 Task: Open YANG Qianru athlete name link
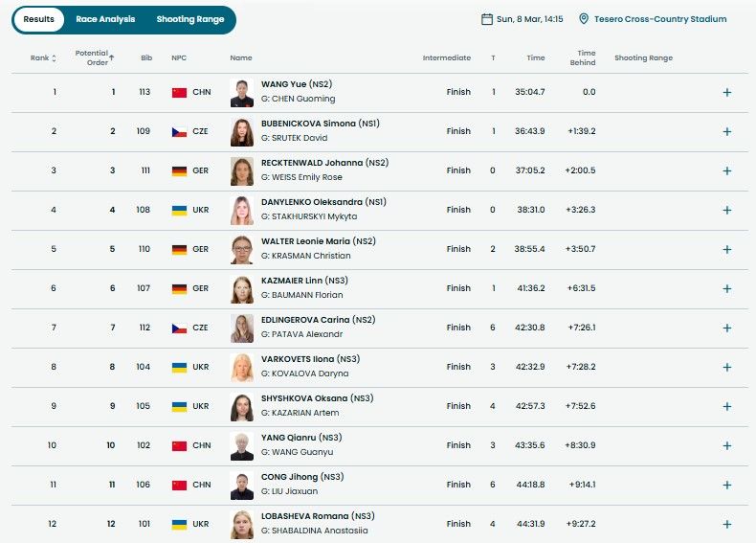(x=290, y=438)
